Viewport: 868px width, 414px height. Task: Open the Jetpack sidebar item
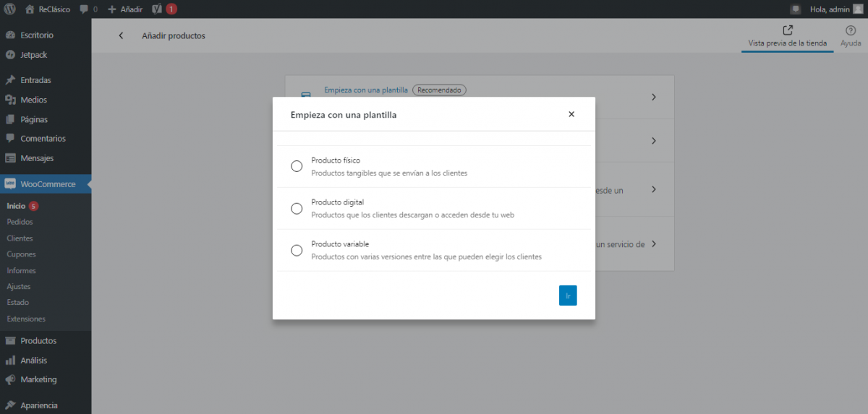(x=34, y=55)
